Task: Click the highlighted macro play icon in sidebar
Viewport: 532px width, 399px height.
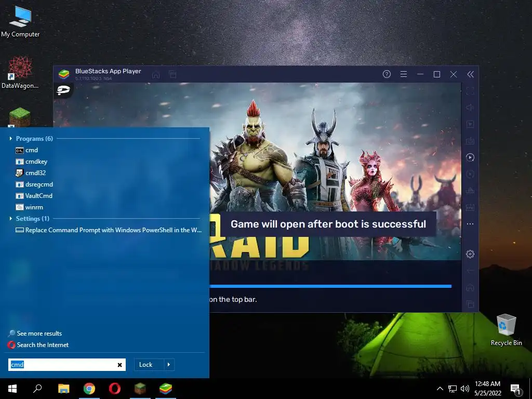Action: click(x=470, y=157)
